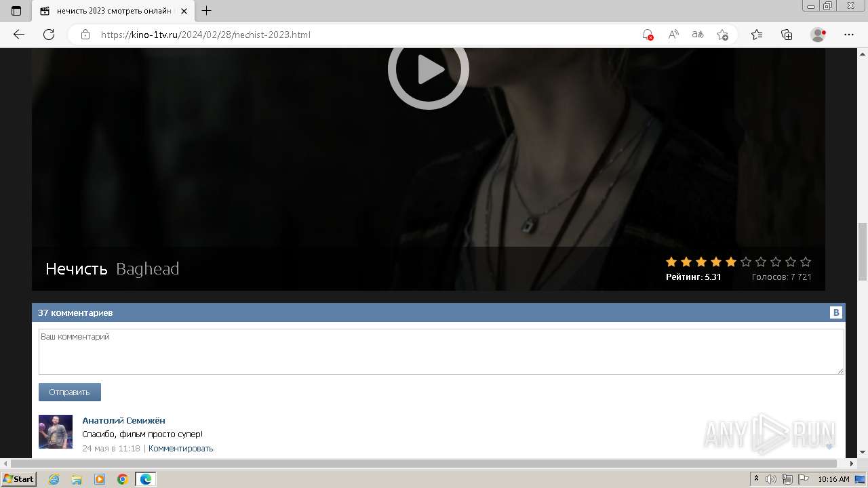
Task: Click the browser Back arrow
Action: 19,35
